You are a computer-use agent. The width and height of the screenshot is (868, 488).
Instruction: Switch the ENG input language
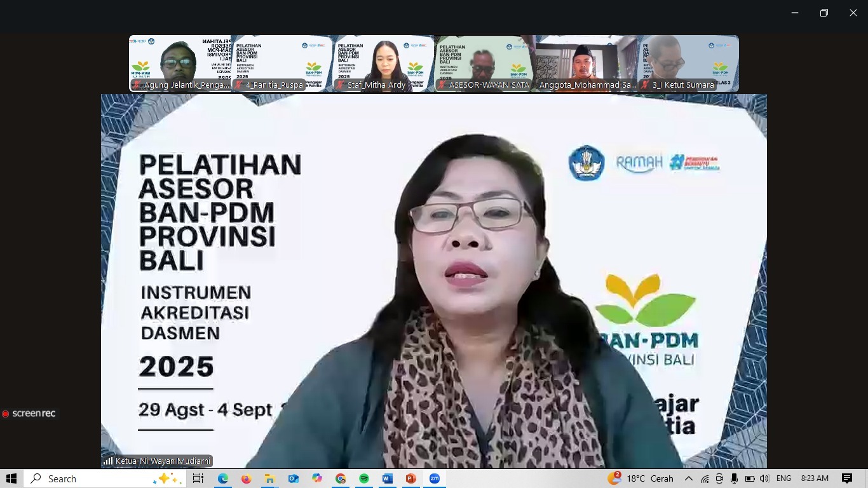pyautogui.click(x=783, y=478)
